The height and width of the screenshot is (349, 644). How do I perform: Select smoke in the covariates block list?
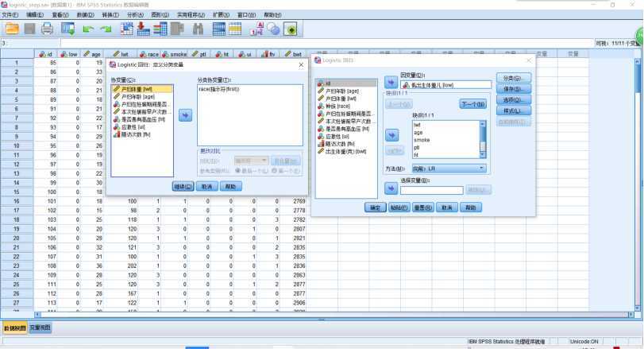[x=446, y=140]
